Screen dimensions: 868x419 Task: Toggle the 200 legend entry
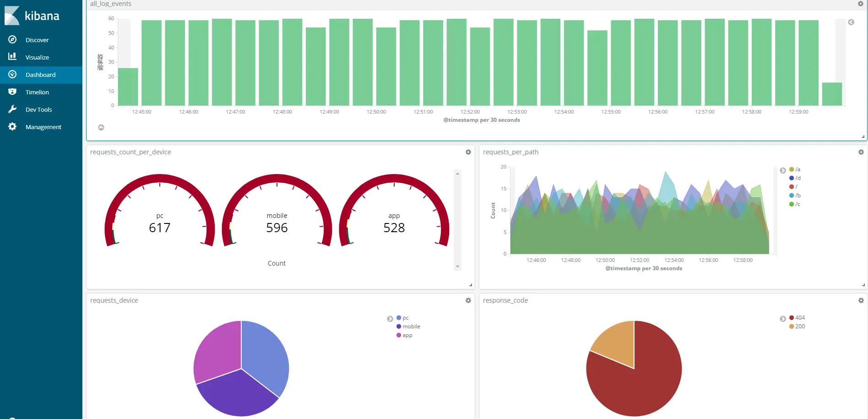[x=797, y=326]
